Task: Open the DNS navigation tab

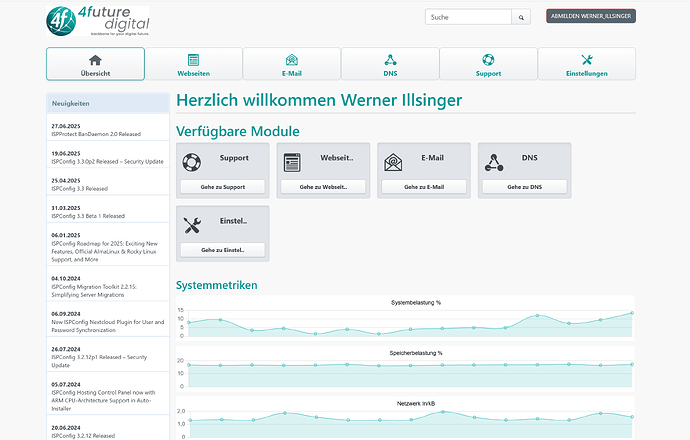Action: (x=390, y=64)
